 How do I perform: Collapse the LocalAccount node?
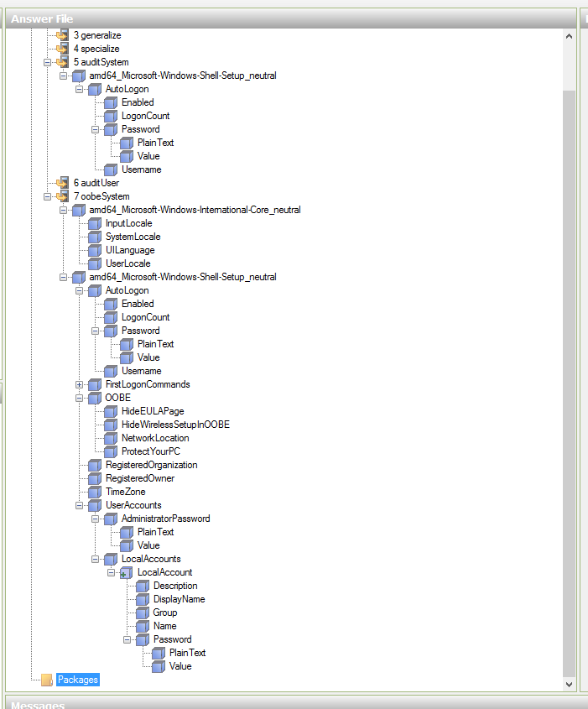click(x=112, y=573)
